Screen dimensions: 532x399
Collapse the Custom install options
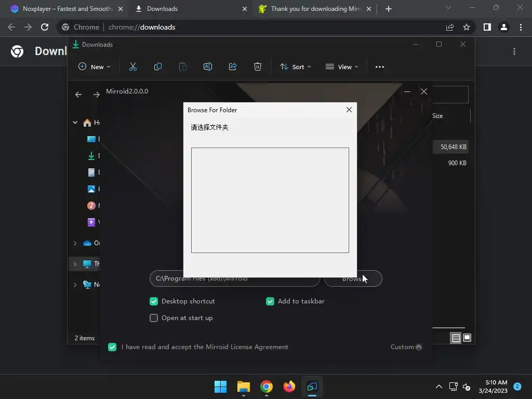[x=406, y=347]
